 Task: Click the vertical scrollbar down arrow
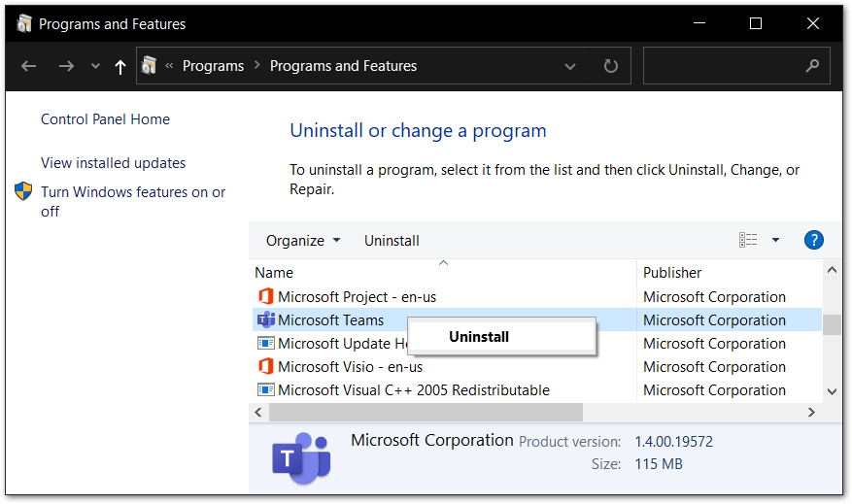[x=832, y=391]
